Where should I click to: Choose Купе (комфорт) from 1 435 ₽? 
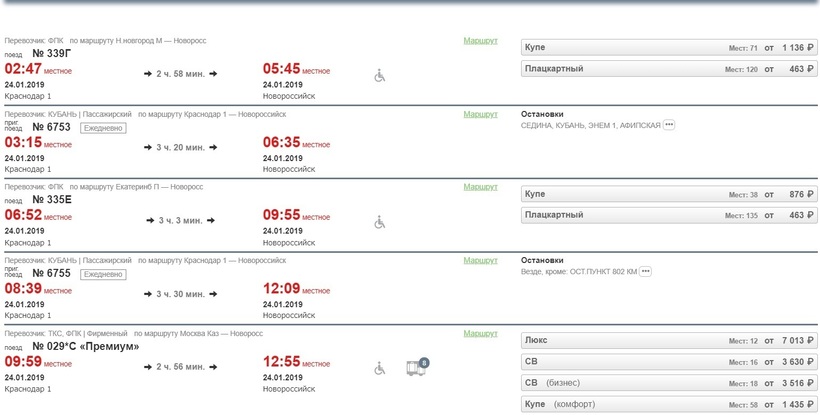tap(669, 404)
